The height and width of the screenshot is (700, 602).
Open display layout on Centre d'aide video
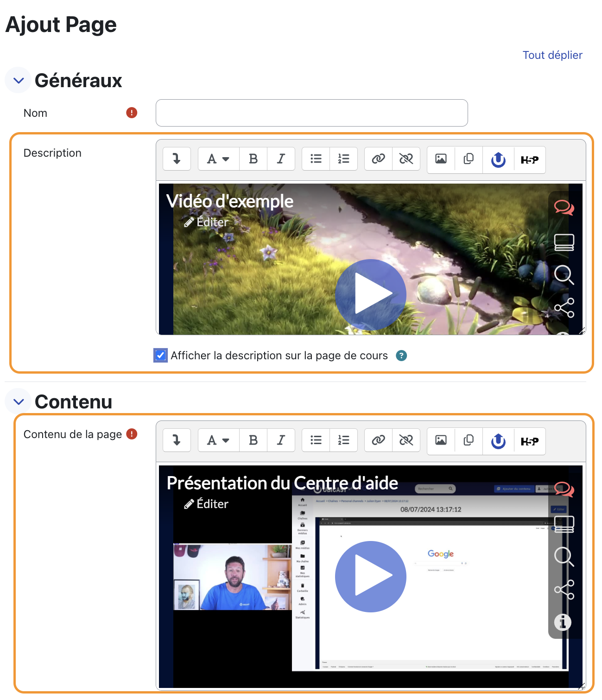click(564, 524)
